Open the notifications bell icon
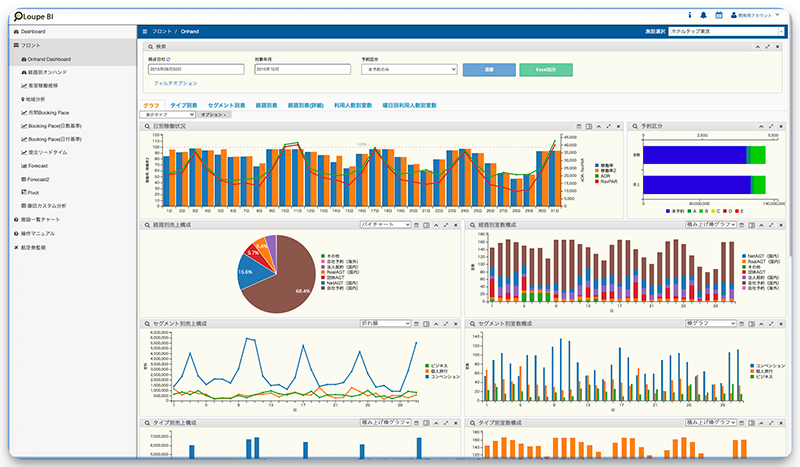This screenshot has height=467, width=800. coord(704,16)
